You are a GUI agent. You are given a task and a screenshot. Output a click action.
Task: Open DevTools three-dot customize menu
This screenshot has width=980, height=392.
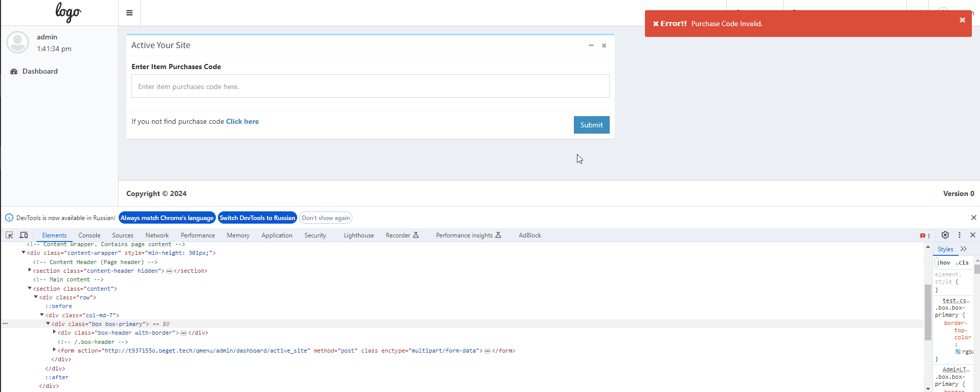960,235
